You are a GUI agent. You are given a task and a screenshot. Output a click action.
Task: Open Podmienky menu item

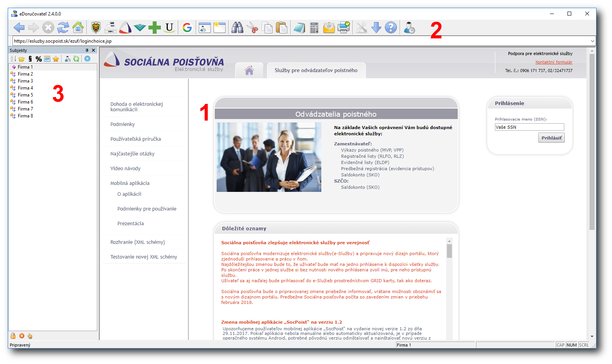[x=122, y=124]
